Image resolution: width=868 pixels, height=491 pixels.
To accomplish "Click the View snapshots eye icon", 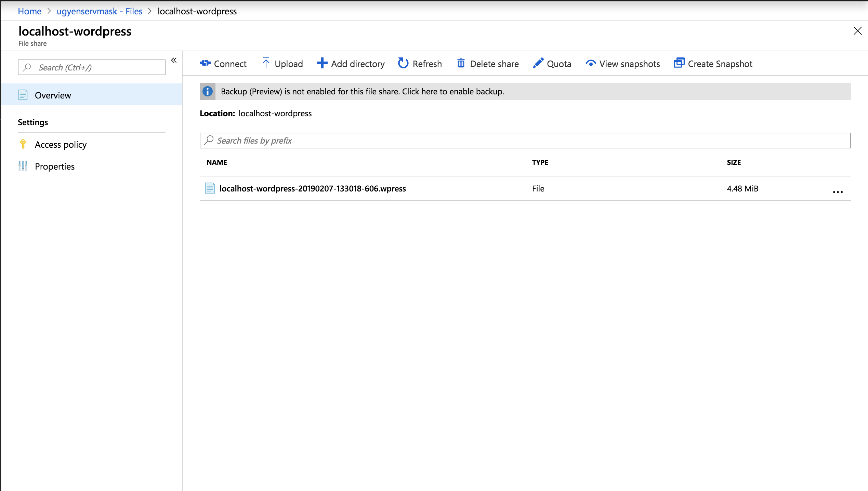I will pyautogui.click(x=591, y=64).
